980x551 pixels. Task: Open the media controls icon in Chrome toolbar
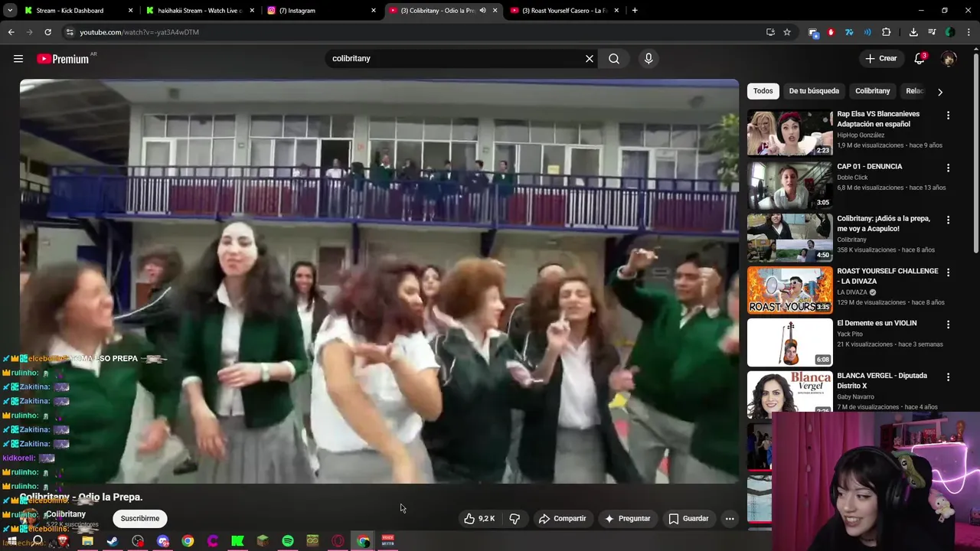(932, 32)
